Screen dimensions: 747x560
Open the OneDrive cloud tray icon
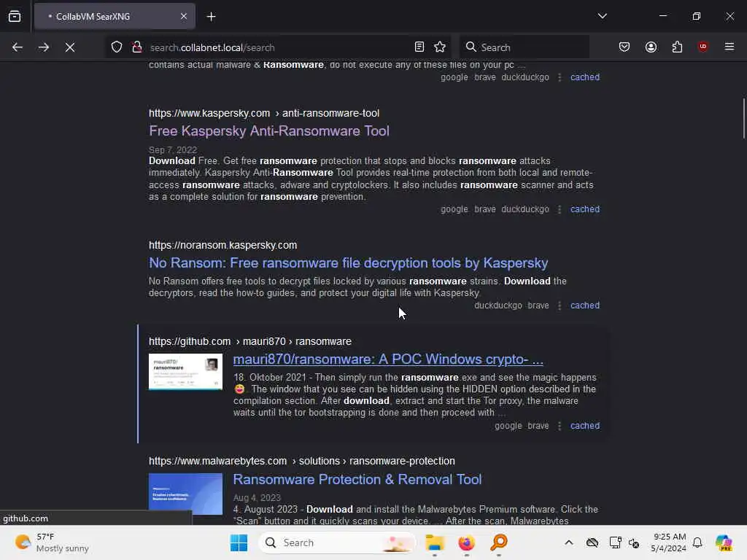pos(592,542)
